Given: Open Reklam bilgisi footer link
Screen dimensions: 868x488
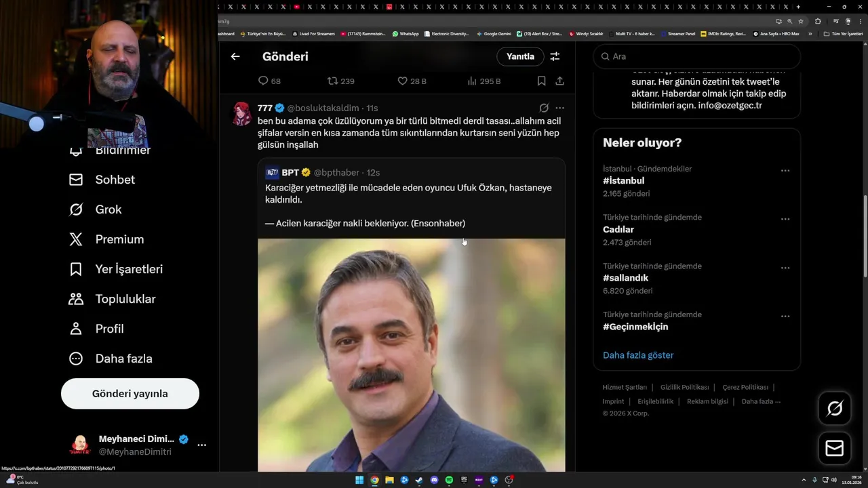Looking at the screenshot, I should click(707, 401).
